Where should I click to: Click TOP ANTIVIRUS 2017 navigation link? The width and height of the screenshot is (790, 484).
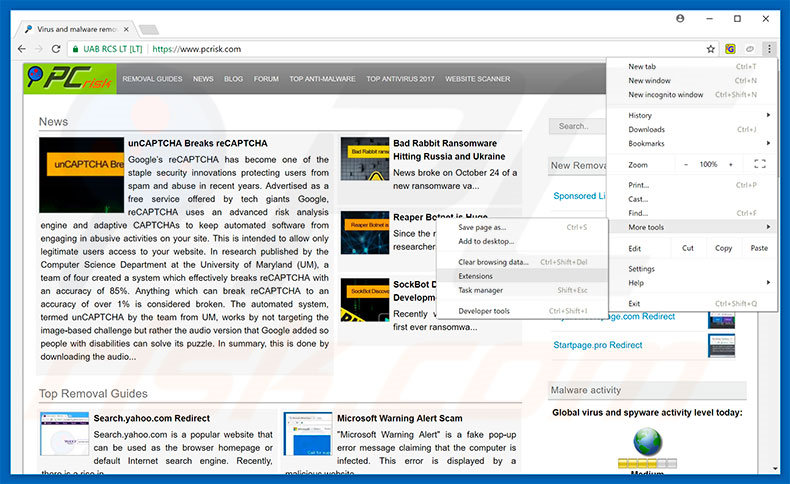(400, 79)
